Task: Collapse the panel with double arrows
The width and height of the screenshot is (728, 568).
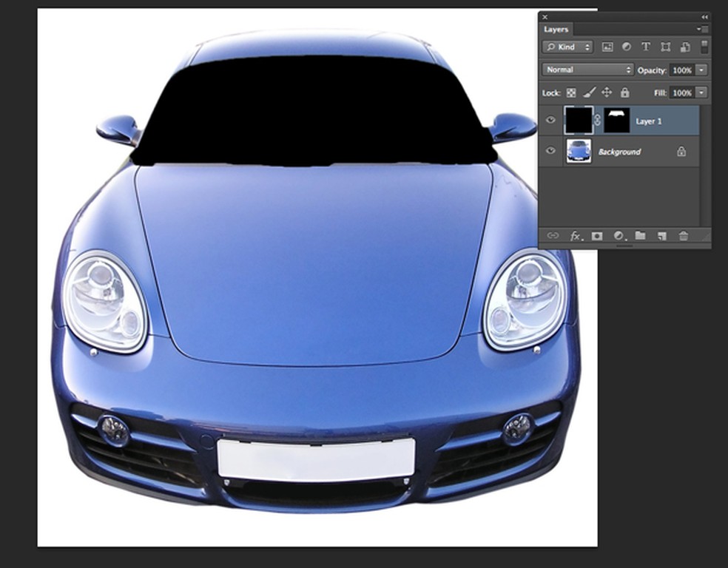Action: point(704,16)
